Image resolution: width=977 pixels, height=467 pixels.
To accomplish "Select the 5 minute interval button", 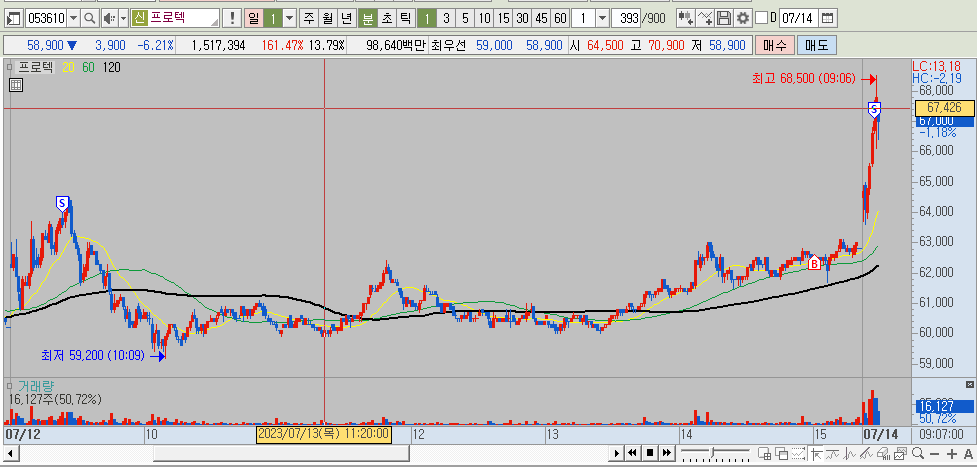I will 465,18.
